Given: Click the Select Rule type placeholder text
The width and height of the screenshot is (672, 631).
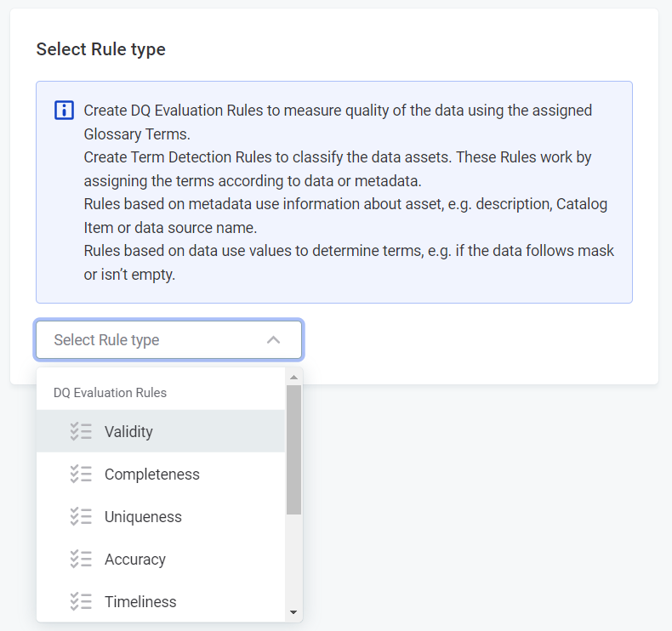Looking at the screenshot, I should [x=106, y=340].
